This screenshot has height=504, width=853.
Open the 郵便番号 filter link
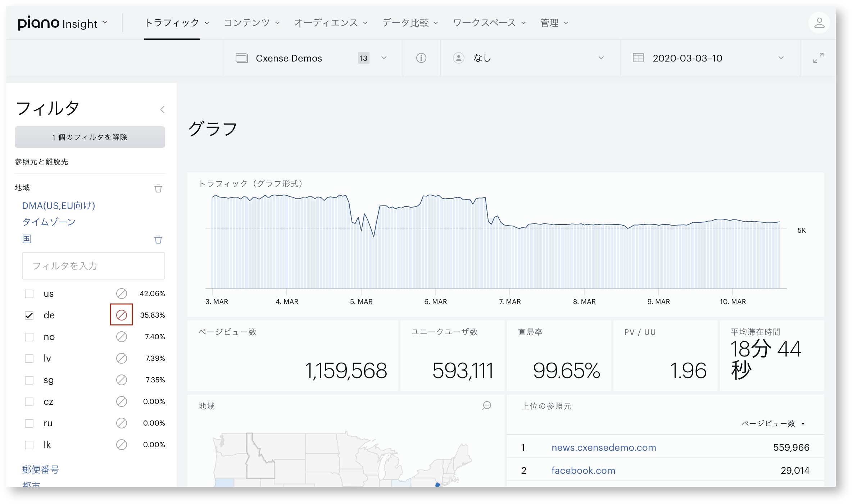pyautogui.click(x=40, y=469)
